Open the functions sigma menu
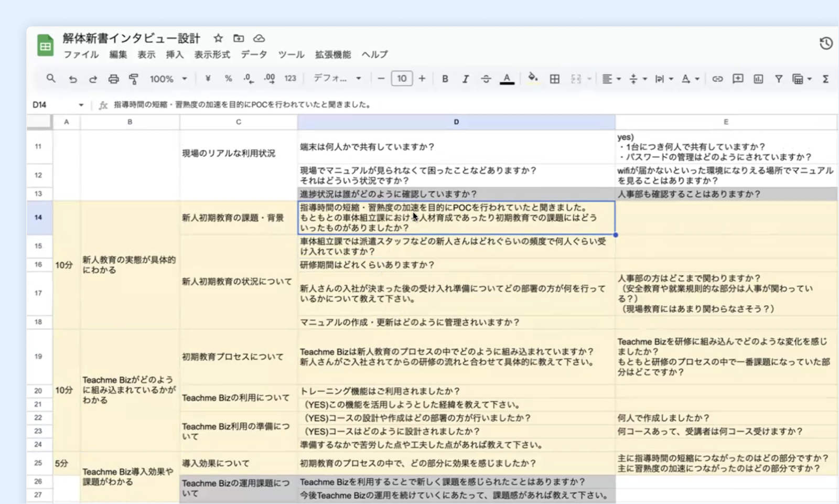839x504 pixels. coord(825,79)
